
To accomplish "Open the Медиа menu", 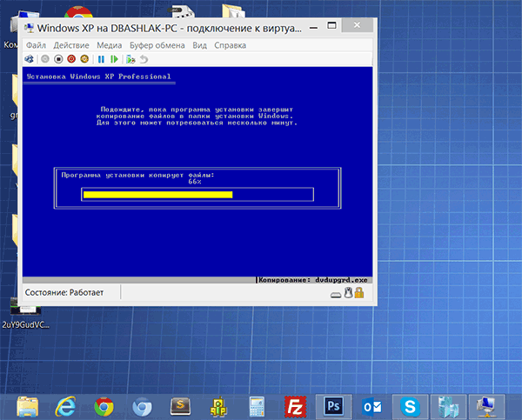I will [110, 45].
